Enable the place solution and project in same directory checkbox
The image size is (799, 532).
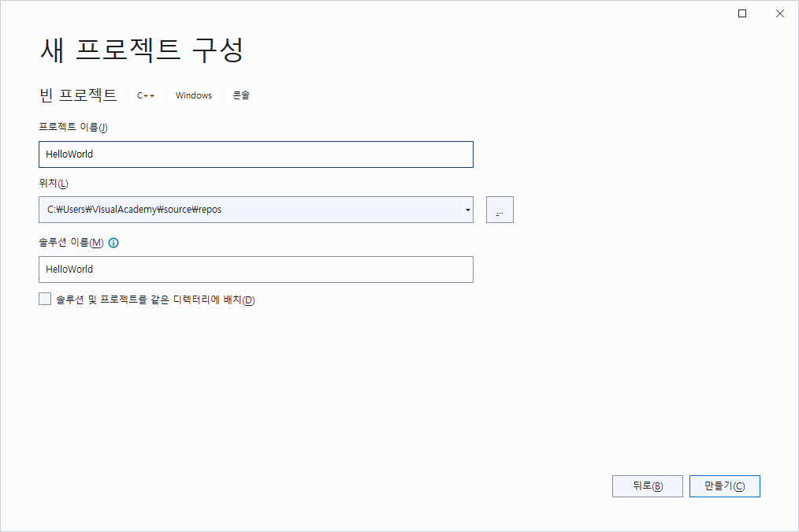pos(45,298)
